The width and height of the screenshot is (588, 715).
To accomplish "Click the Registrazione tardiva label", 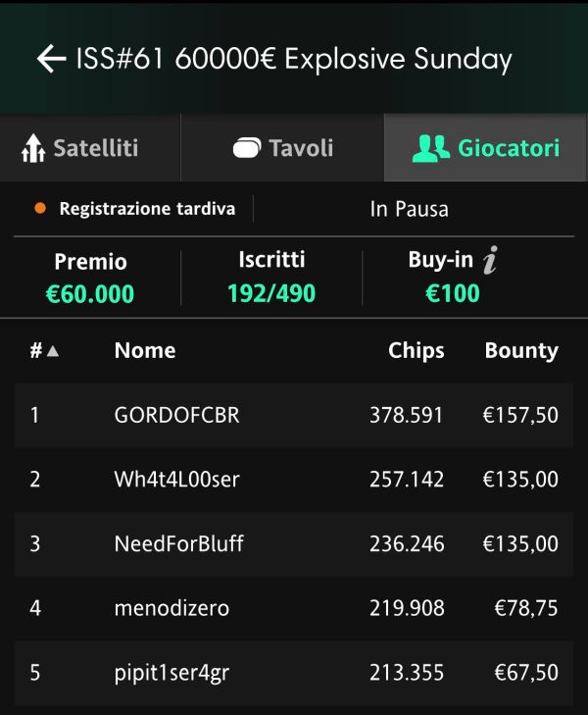I will [x=147, y=208].
